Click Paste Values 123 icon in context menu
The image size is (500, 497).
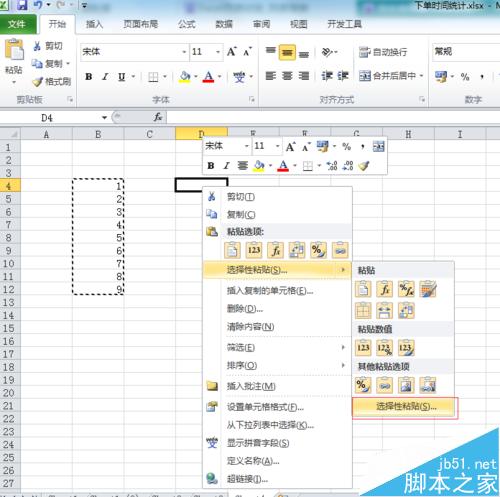coord(254,250)
